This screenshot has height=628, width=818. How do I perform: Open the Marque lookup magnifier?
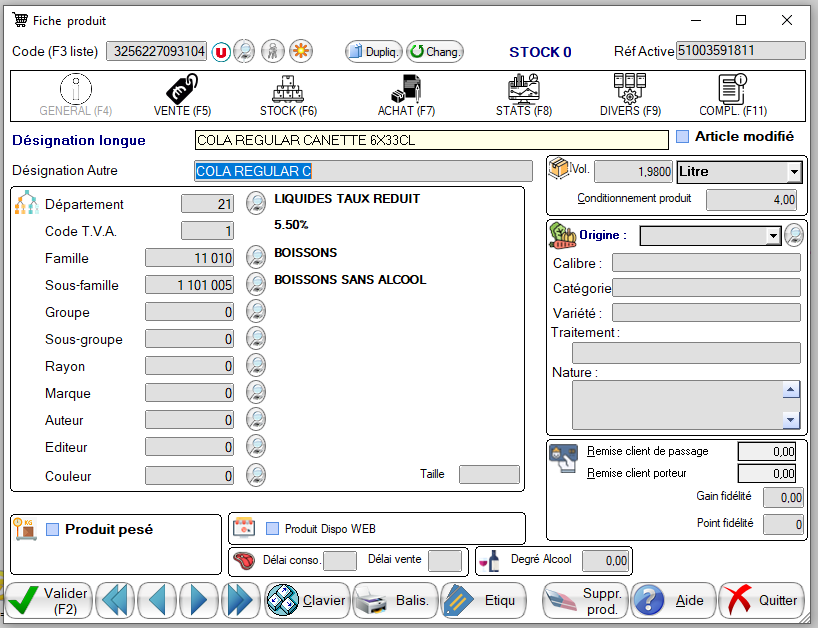[x=256, y=393]
